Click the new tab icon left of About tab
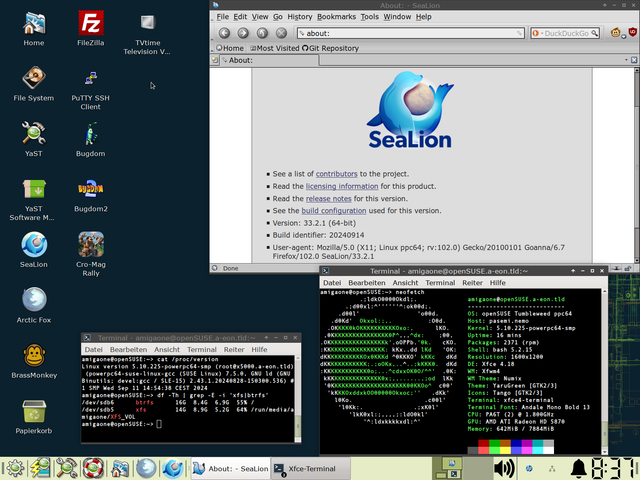Viewport: 640px width, 480px height. tap(215, 60)
